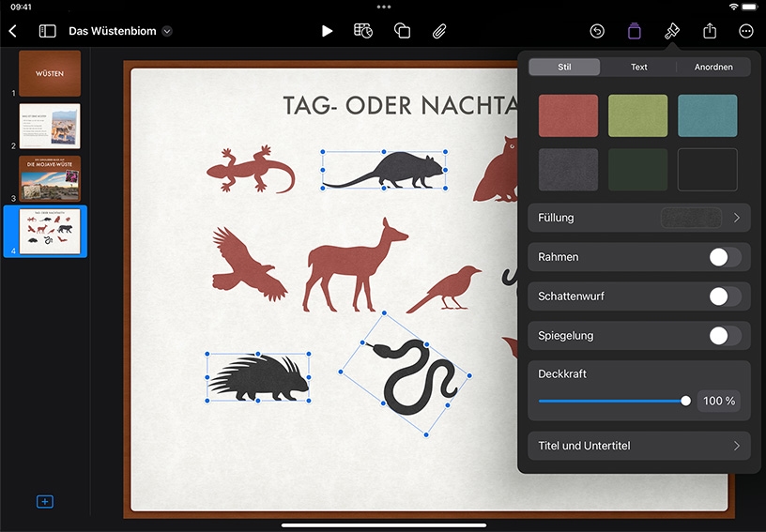Choose the dark gray style swatch
Image resolution: width=766 pixels, height=532 pixels.
click(x=568, y=170)
